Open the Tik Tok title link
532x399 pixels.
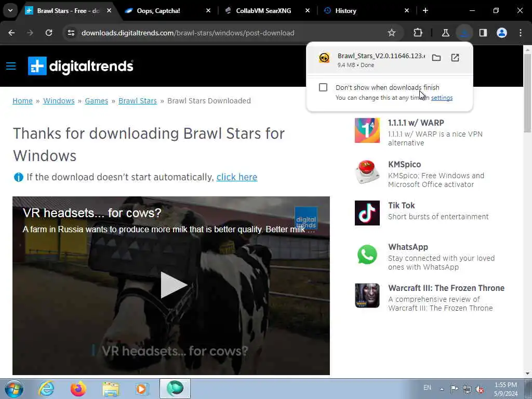point(402,205)
